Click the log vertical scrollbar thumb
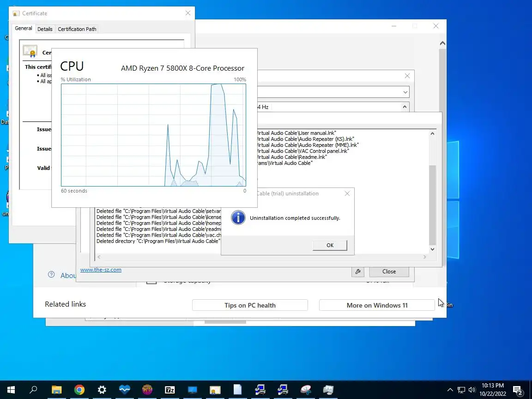 (x=432, y=205)
